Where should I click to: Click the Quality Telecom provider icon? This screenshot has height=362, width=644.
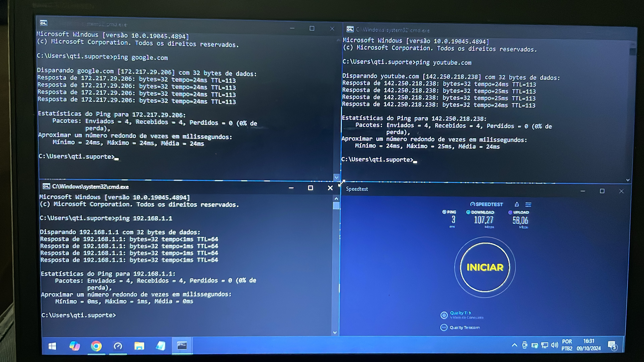pos(444,327)
